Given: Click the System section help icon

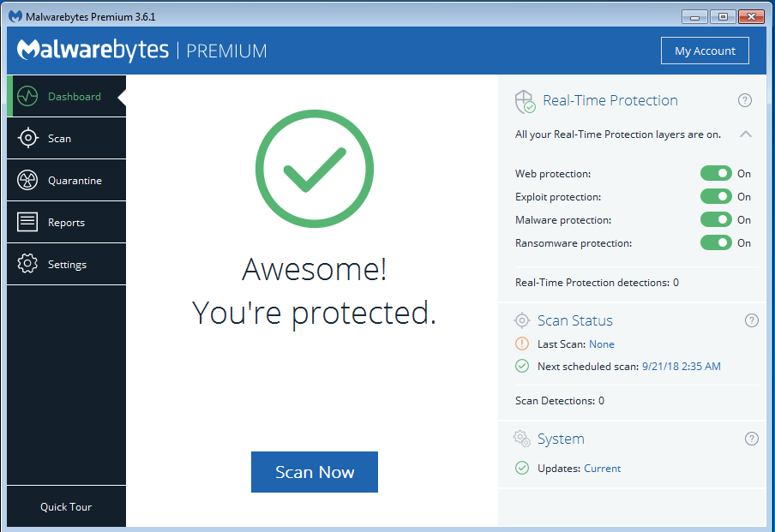Looking at the screenshot, I should point(751,439).
